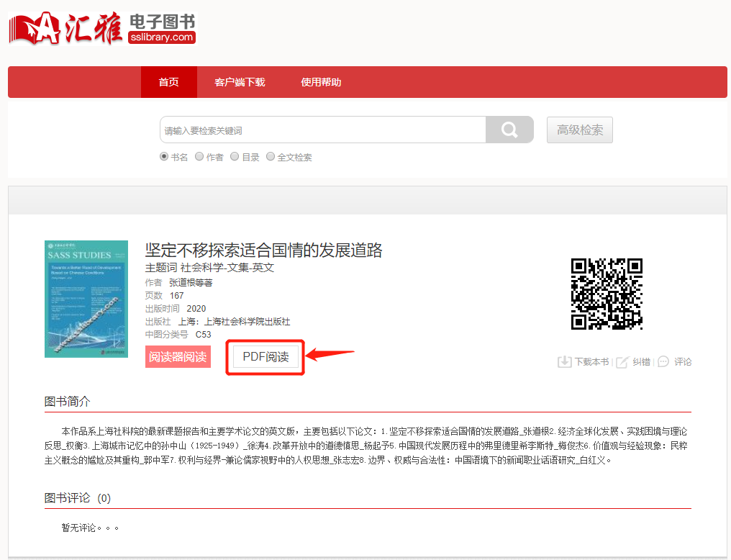Click the 高级检索 button
Viewport: 731px width, 560px height.
(x=579, y=130)
